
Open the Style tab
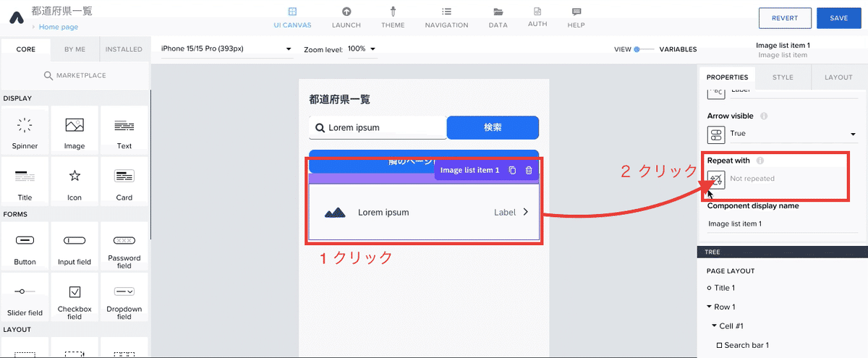(x=783, y=77)
